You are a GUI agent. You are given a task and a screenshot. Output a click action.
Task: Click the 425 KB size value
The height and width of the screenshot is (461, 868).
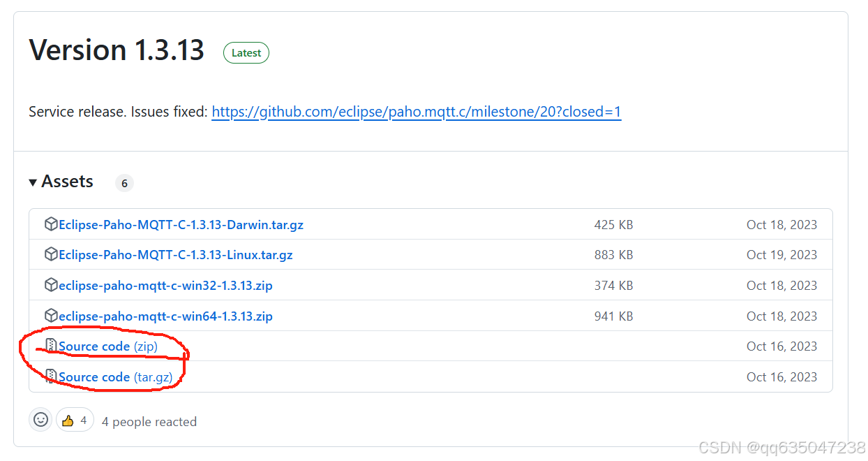tap(614, 225)
